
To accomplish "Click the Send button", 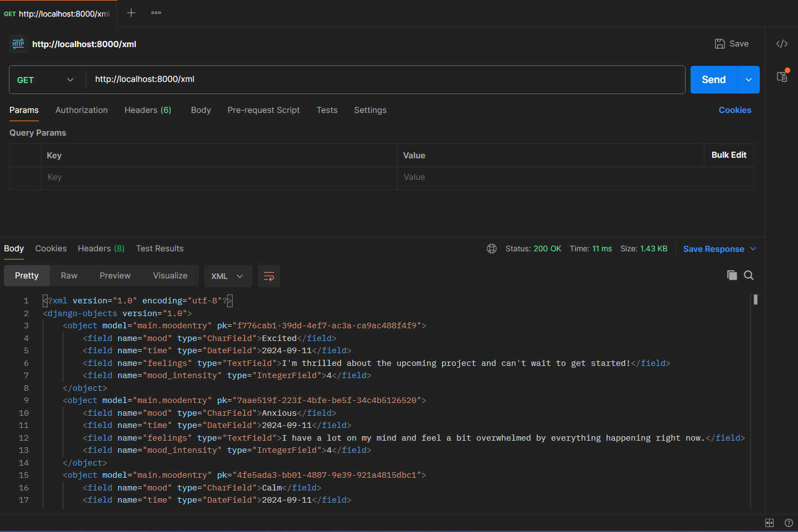I will point(714,80).
